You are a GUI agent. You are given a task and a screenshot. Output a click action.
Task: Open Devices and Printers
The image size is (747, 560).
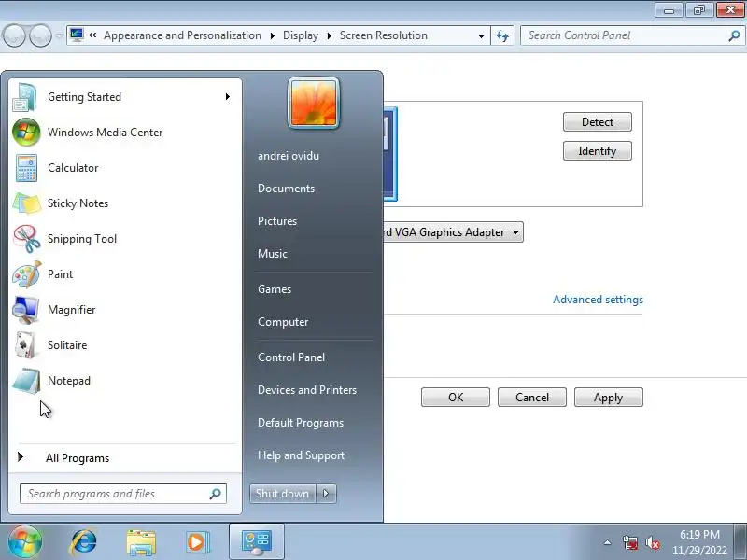click(x=307, y=390)
